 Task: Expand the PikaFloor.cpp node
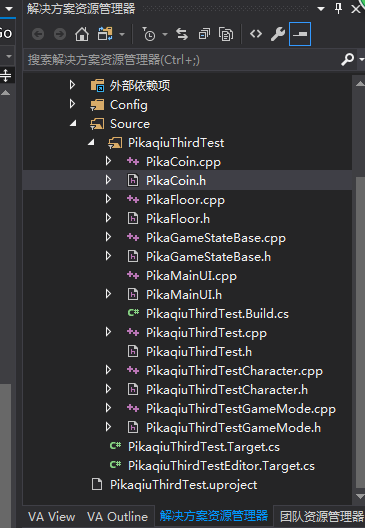point(108,199)
